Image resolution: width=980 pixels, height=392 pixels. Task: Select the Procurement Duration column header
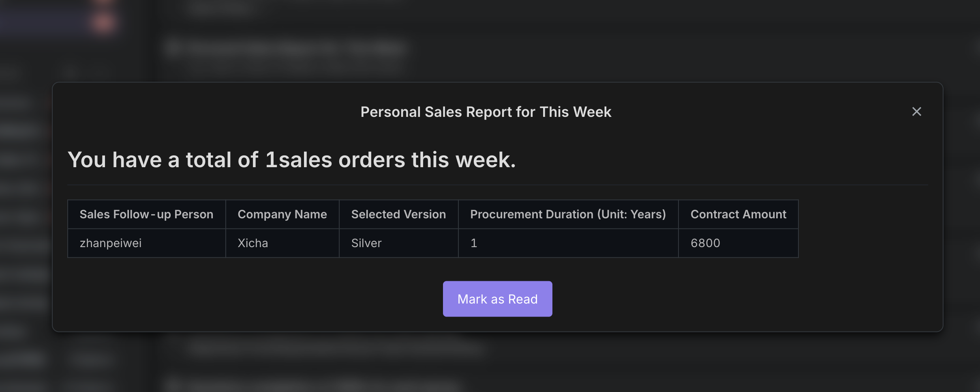(x=568, y=214)
